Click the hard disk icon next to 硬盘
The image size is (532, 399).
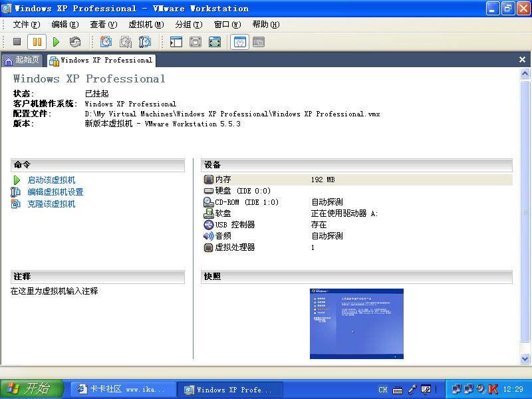pos(208,191)
